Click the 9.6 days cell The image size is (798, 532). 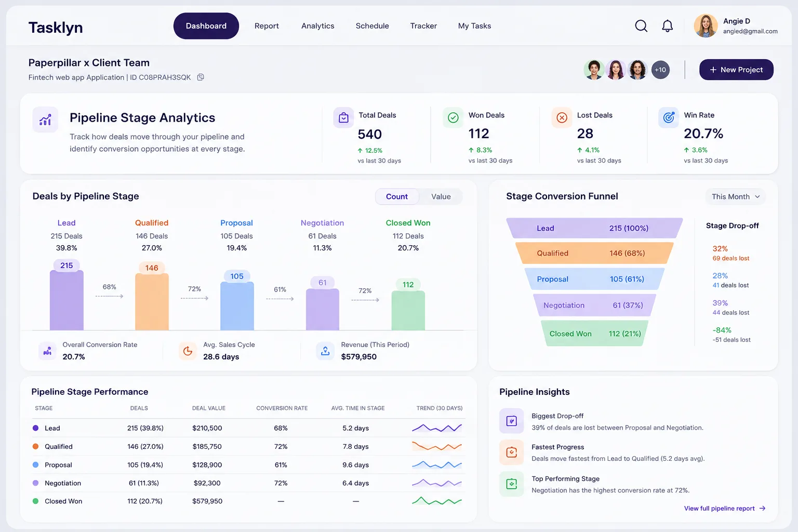(356, 465)
